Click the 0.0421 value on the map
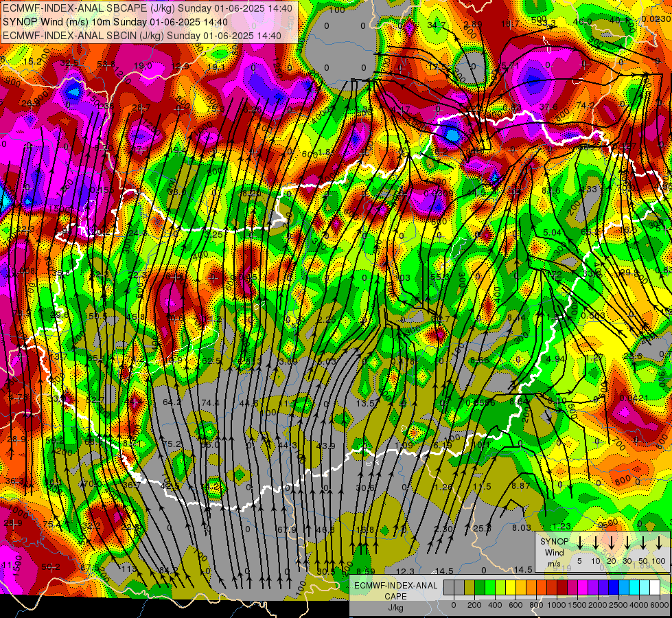 click(634, 398)
